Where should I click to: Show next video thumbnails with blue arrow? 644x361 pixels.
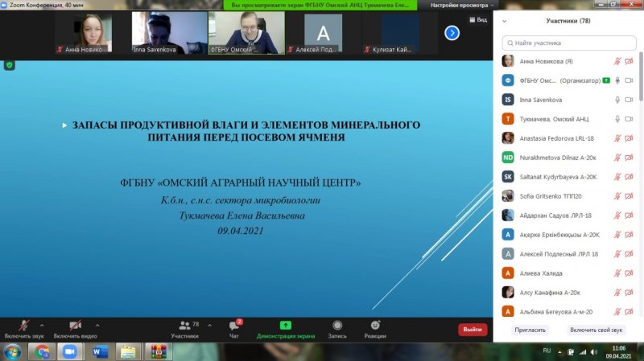pyautogui.click(x=452, y=33)
